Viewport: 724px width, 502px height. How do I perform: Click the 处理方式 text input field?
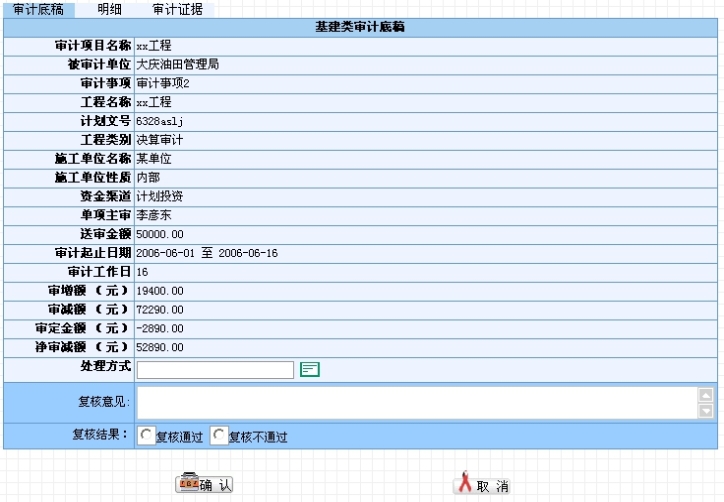(x=215, y=370)
